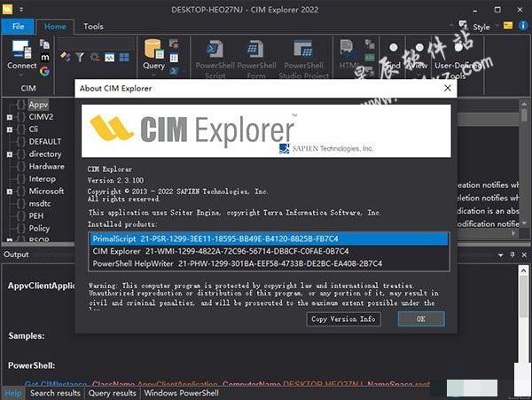Screen dimensions: 532x400
Task: Click the Output panel scroll up arrow
Action: click(x=523, y=271)
